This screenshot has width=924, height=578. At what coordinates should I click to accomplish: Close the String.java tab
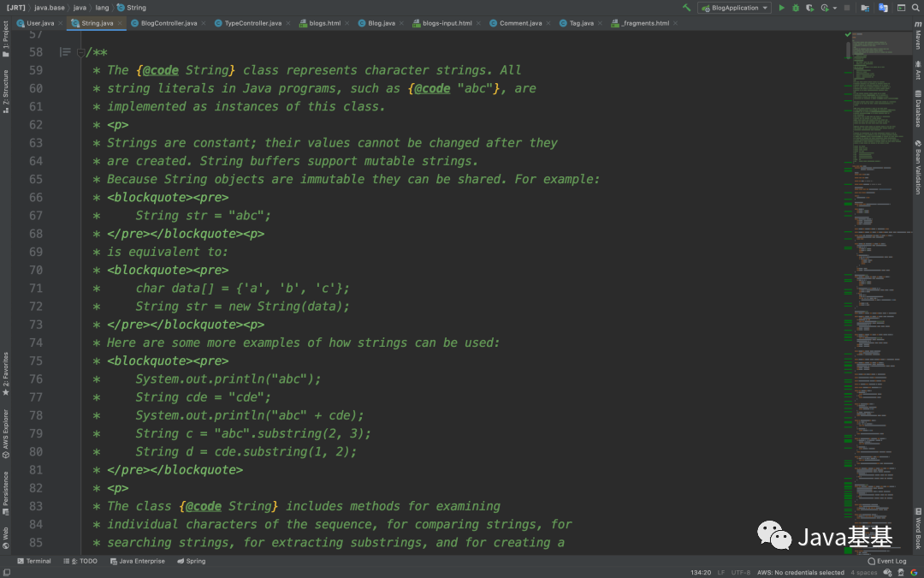pos(120,23)
